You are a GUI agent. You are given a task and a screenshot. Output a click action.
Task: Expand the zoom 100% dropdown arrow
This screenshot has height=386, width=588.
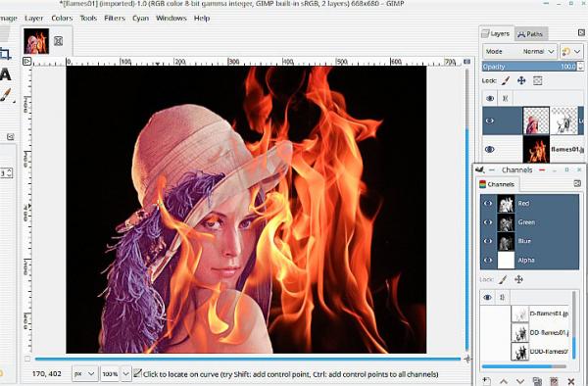point(126,373)
